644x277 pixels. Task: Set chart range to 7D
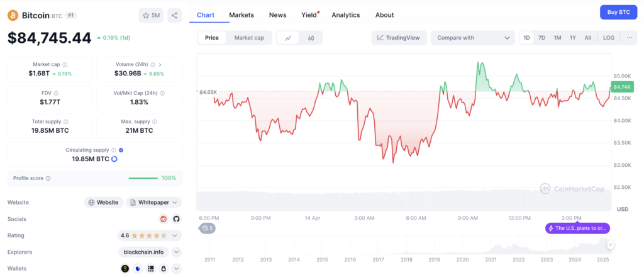point(541,38)
